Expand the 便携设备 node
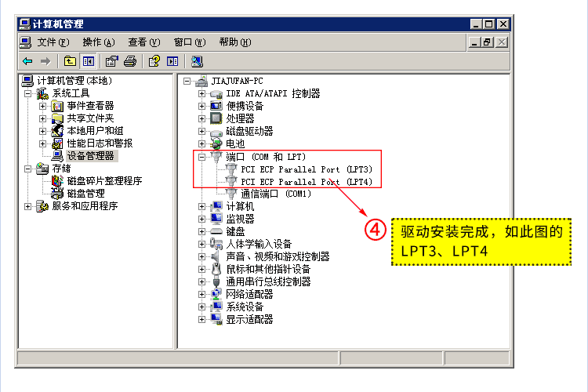This screenshot has height=392, width=588. [x=201, y=106]
